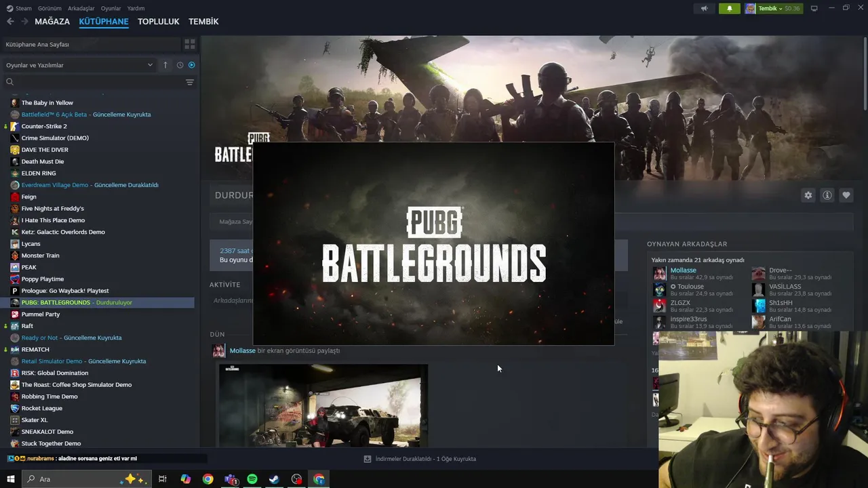The image size is (868, 488).
Task: Open the green notifications bell
Action: click(730, 8)
